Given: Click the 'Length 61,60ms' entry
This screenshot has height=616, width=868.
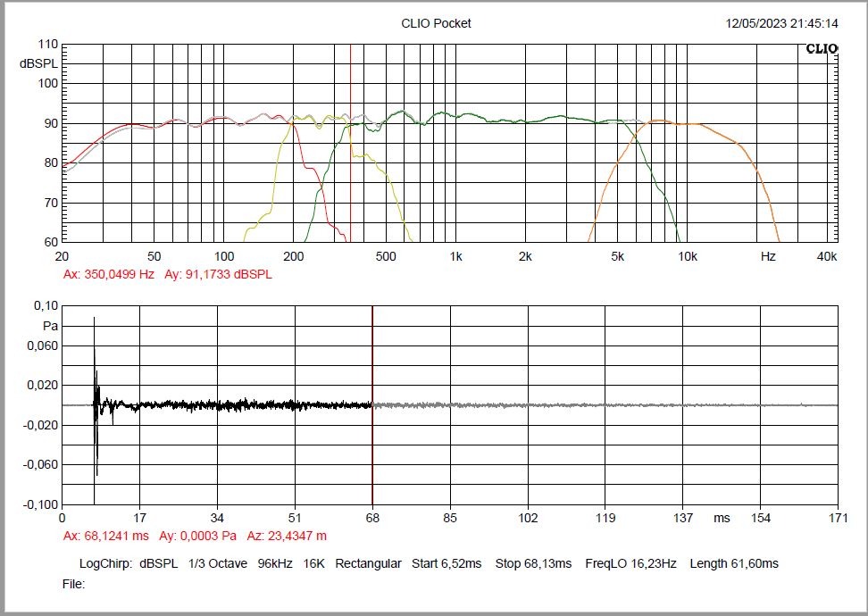Looking at the screenshot, I should [x=734, y=563].
